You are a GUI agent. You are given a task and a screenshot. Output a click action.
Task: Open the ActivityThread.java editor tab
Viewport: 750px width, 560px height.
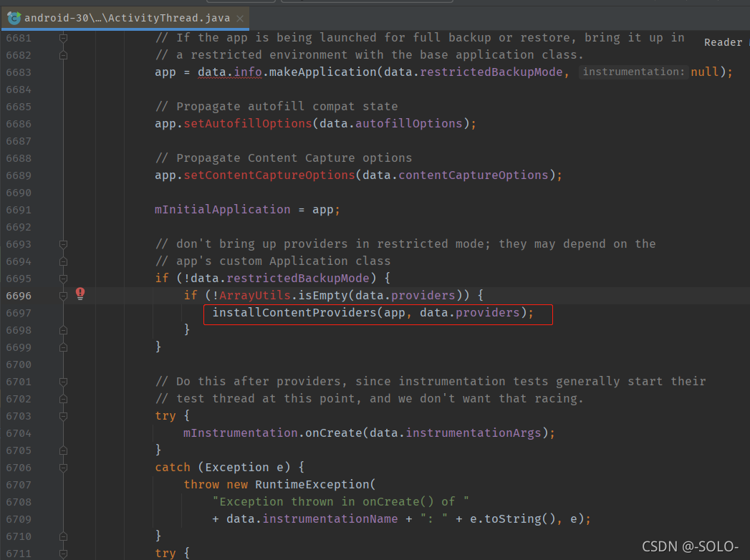coord(125,18)
